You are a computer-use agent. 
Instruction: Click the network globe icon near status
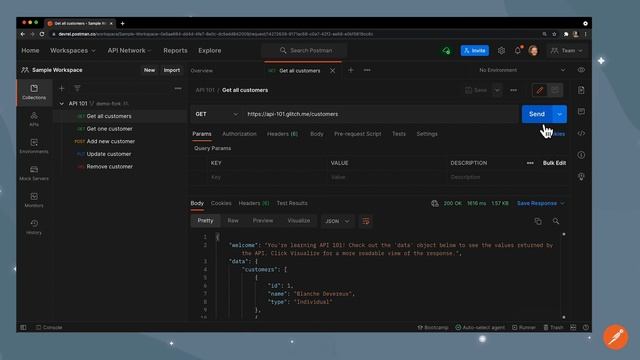pyautogui.click(x=435, y=203)
